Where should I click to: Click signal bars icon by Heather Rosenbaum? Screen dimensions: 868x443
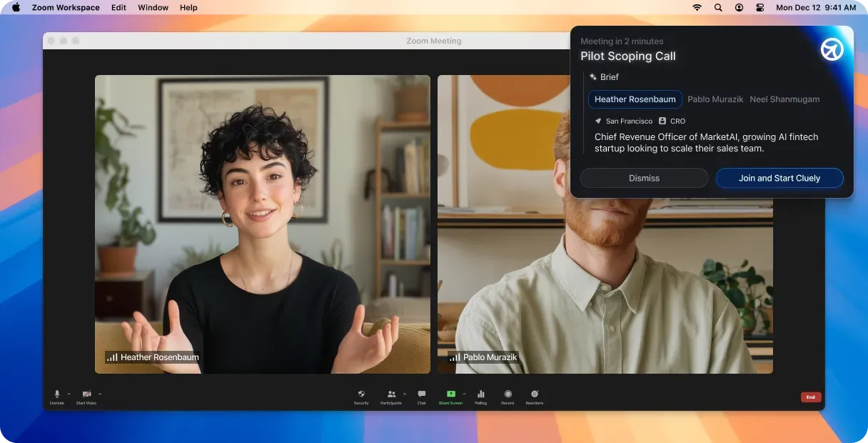pos(113,357)
